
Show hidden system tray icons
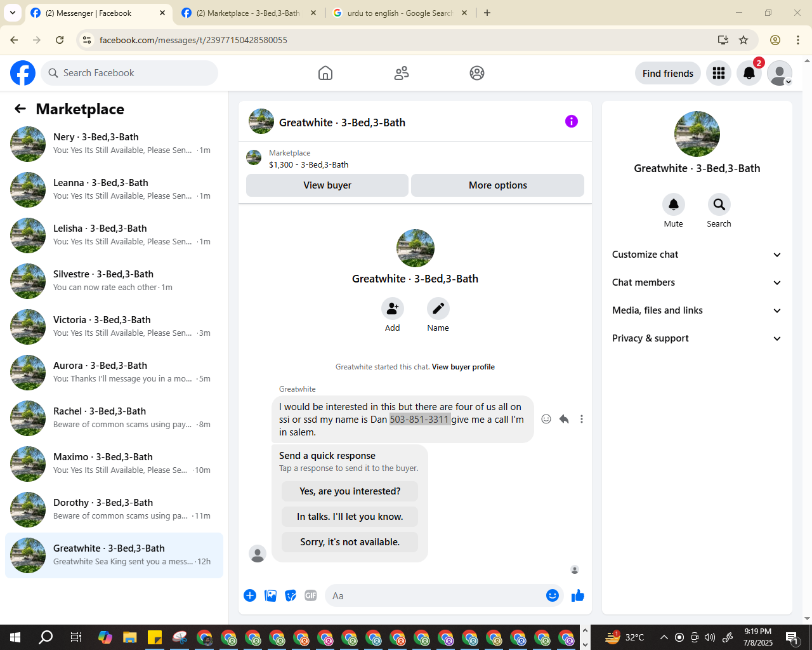click(664, 637)
